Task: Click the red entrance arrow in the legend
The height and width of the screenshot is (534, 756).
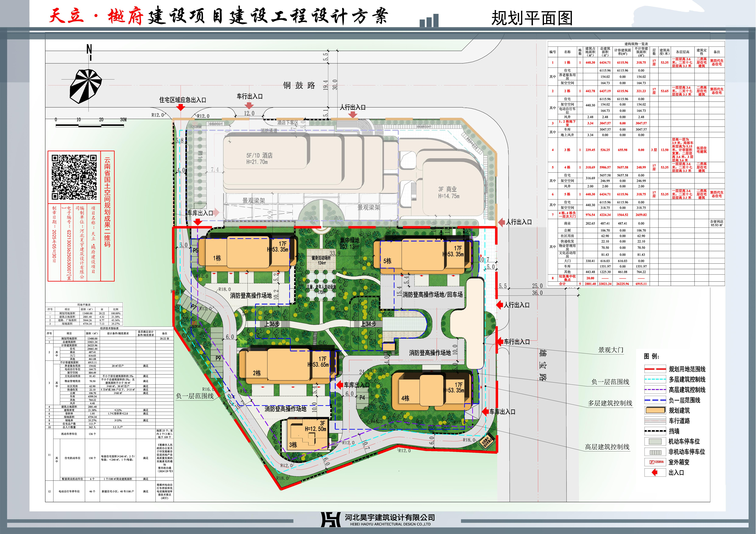Action: 655,473
